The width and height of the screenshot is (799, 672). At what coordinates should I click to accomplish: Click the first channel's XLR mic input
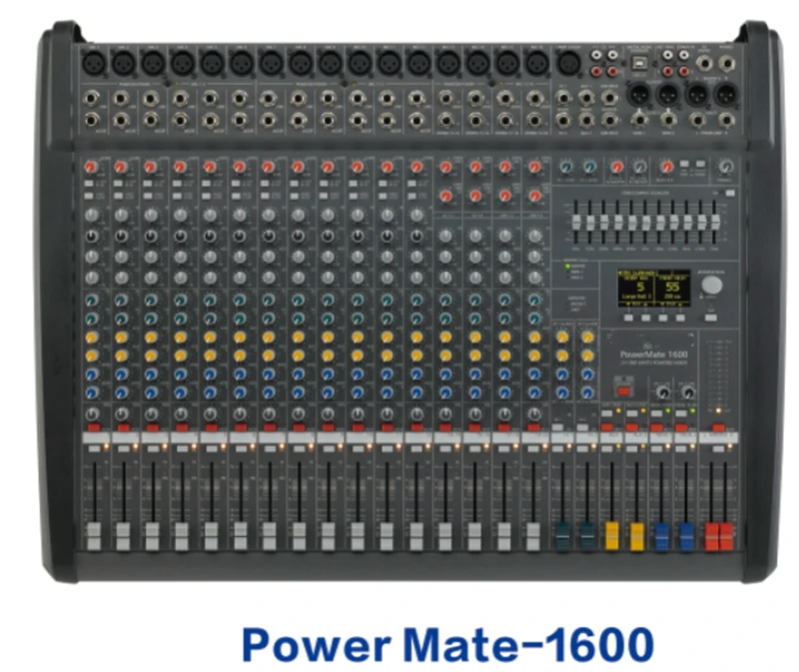(x=94, y=64)
